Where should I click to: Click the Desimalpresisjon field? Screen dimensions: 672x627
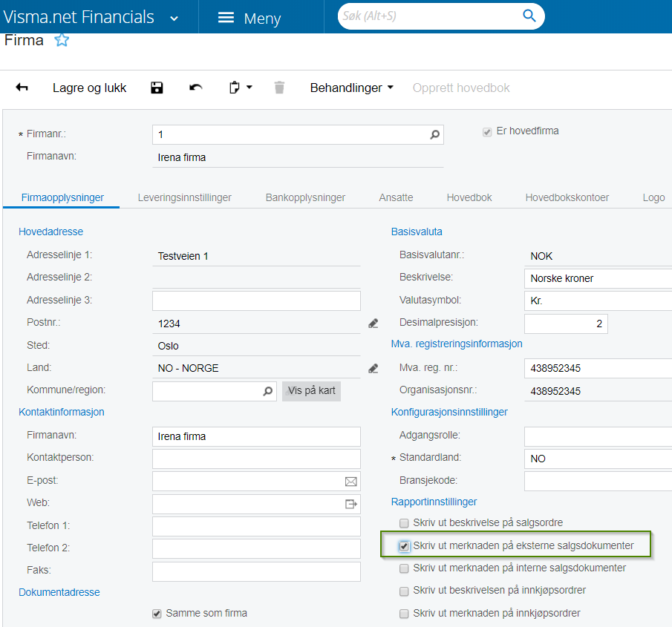click(x=566, y=324)
